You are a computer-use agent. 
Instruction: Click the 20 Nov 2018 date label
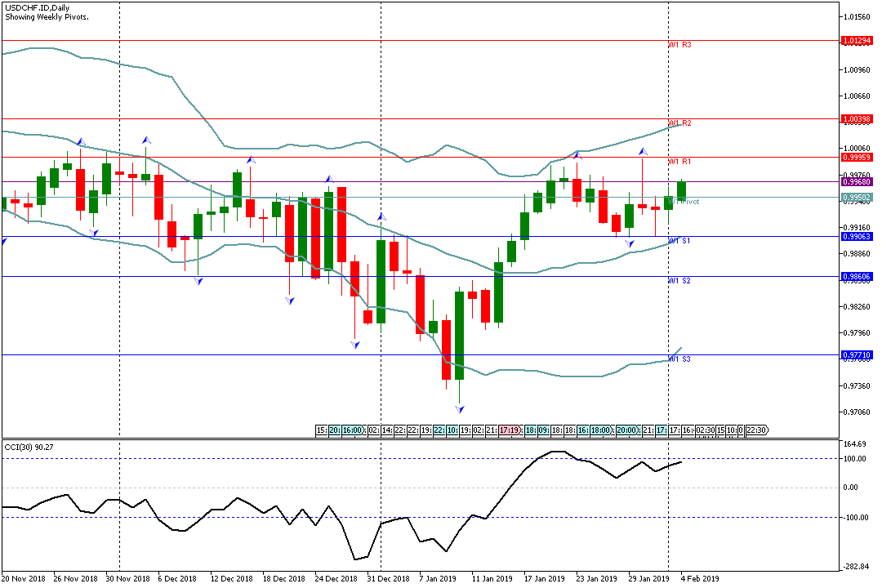click(x=23, y=578)
